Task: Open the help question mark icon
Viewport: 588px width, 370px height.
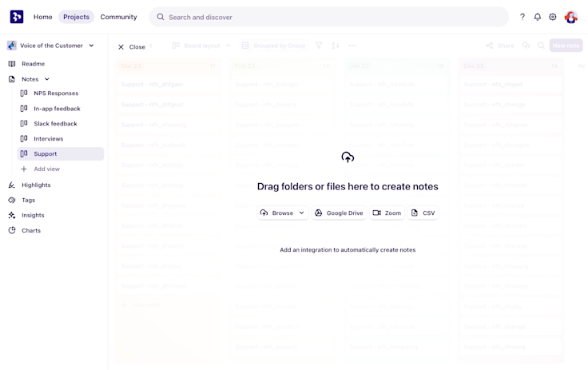Action: (x=522, y=17)
